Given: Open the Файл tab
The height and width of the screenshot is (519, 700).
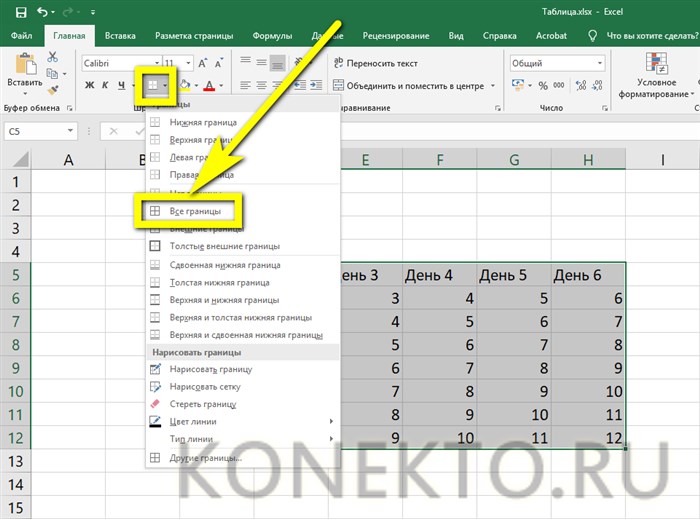Looking at the screenshot, I should (x=21, y=36).
